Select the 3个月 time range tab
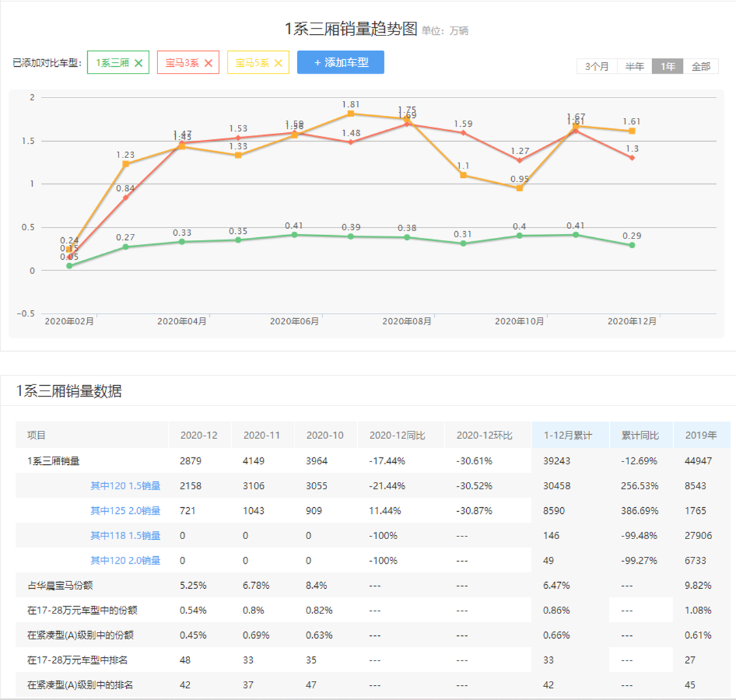Viewport: 736px width, 700px height. (x=597, y=66)
